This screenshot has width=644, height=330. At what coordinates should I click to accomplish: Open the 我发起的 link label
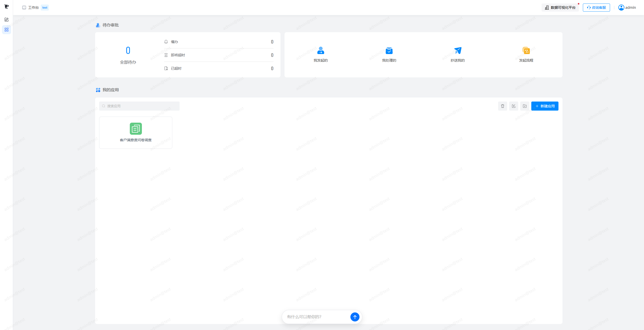point(321,60)
